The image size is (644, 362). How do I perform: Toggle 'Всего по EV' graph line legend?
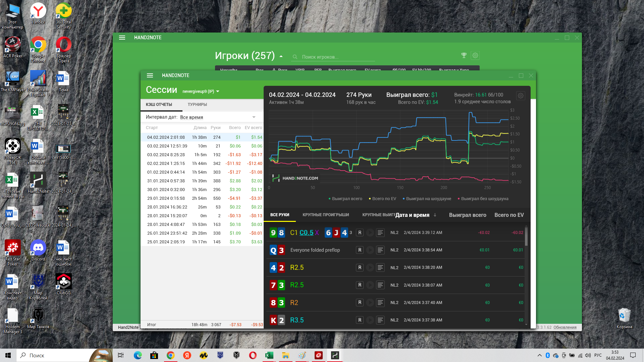point(382,199)
